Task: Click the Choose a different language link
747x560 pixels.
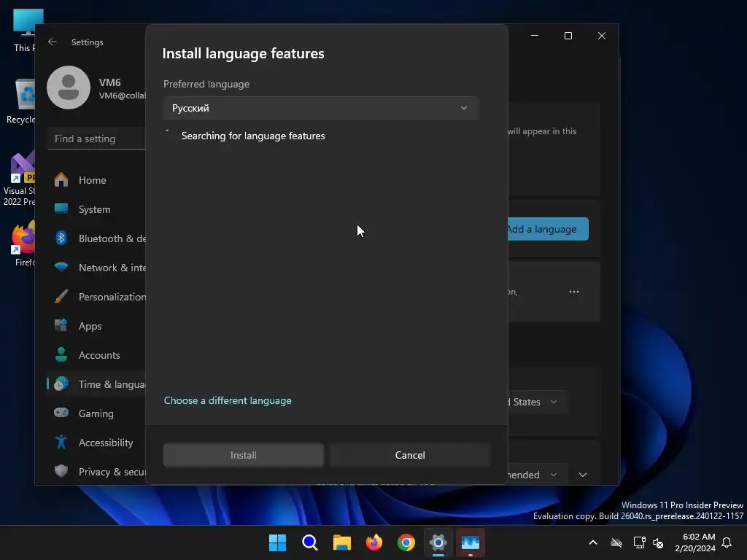Action: [228, 400]
